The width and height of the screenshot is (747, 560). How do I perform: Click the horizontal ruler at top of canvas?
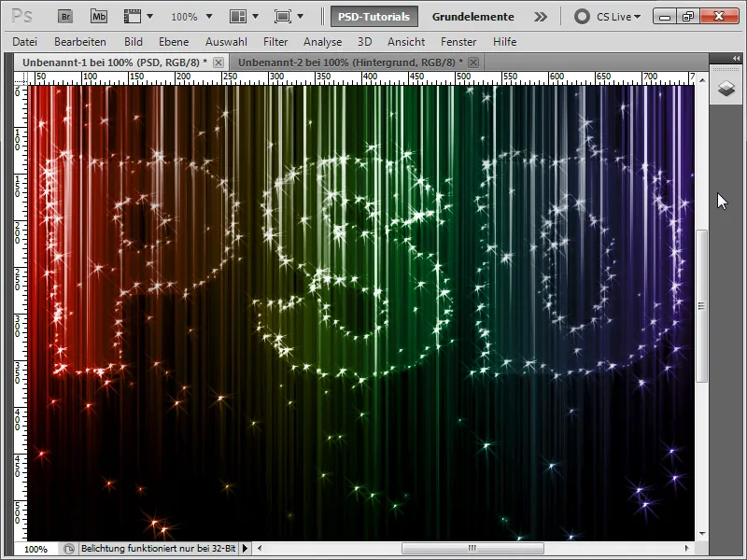point(361,78)
